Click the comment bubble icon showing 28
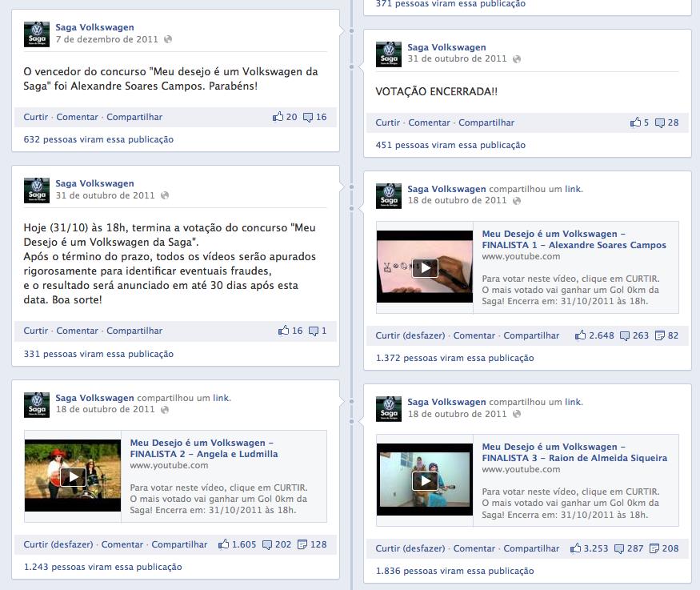The height and width of the screenshot is (590, 700). click(659, 122)
